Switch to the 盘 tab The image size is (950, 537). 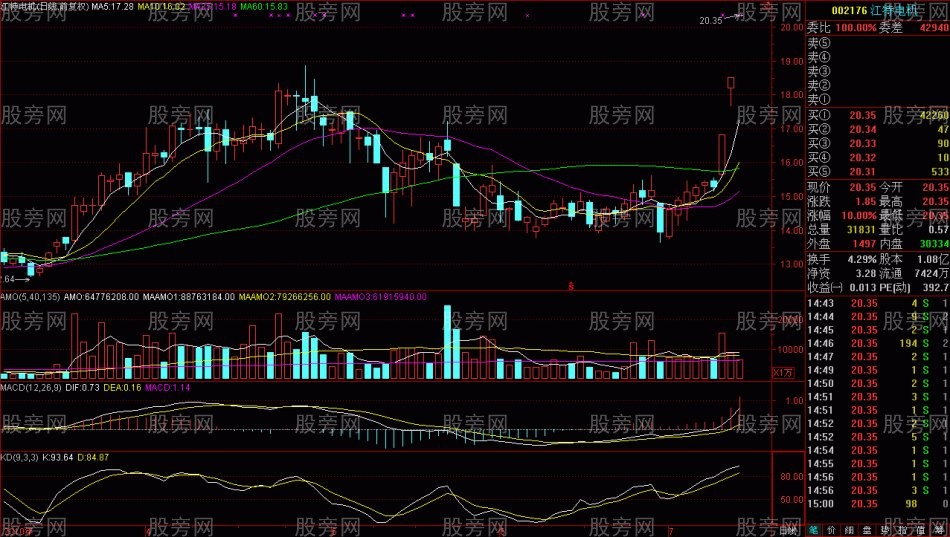click(868, 530)
